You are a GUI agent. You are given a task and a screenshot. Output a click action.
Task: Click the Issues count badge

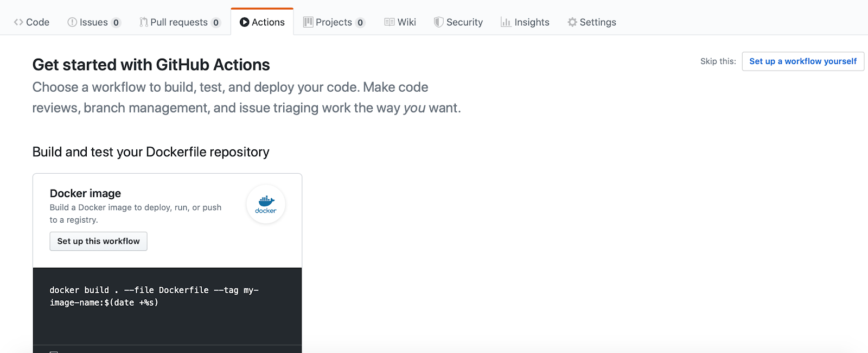pos(116,23)
